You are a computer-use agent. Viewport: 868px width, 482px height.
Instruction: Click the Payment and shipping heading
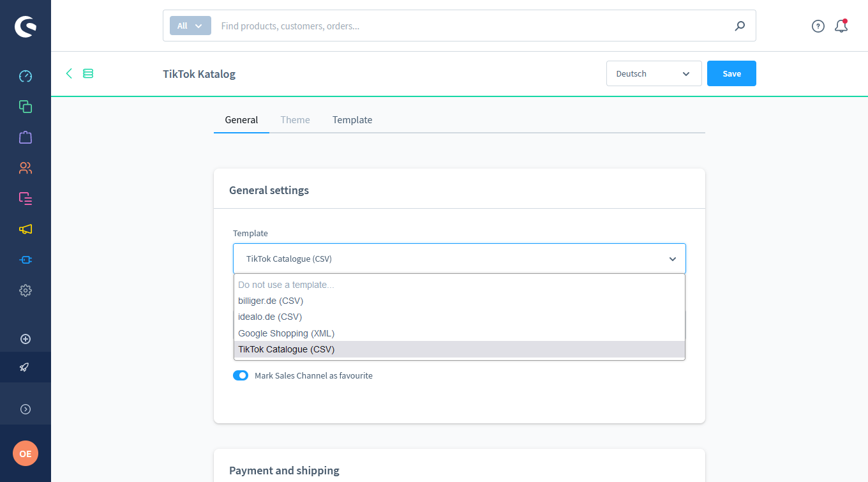point(284,471)
